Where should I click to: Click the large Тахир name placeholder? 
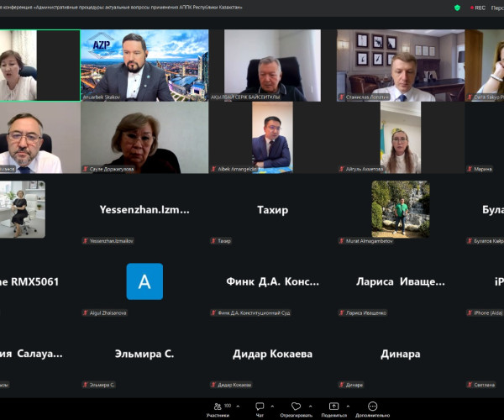(272, 210)
